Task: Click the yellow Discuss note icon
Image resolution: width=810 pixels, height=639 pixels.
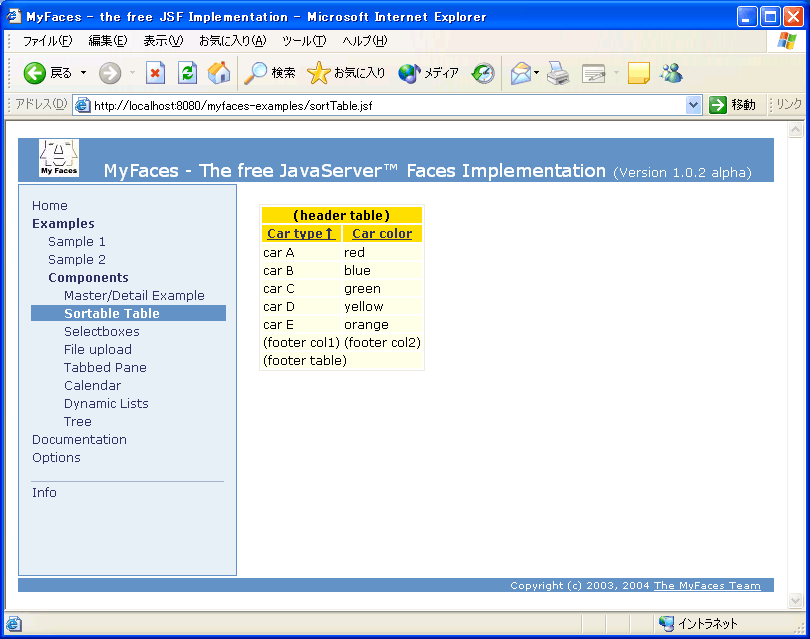Action: (x=638, y=73)
